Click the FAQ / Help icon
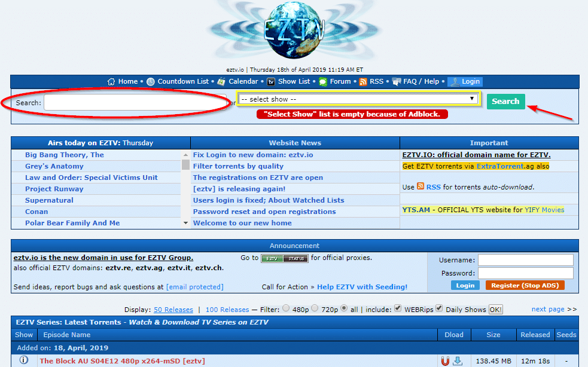Screen dimensions: 588x367 [x=397, y=82]
